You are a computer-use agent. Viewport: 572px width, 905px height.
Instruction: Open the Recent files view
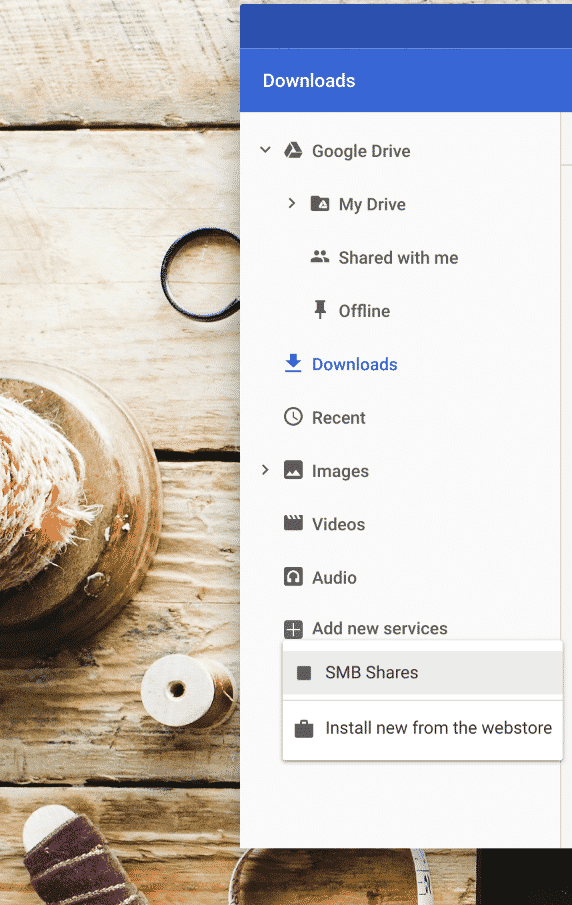click(339, 417)
